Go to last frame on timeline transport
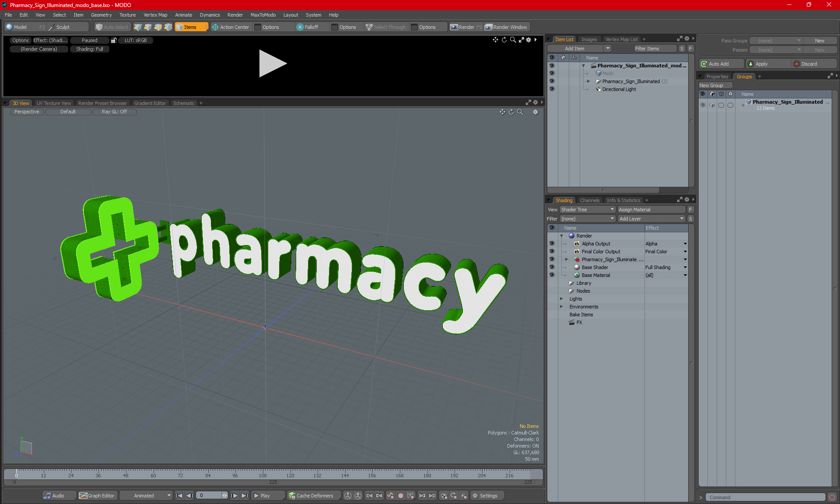Viewport: 840px width, 504px height. [245, 496]
